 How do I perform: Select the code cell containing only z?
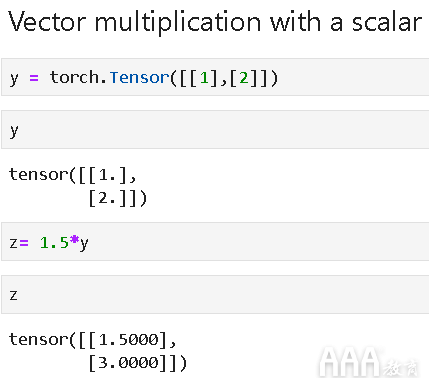click(215, 294)
